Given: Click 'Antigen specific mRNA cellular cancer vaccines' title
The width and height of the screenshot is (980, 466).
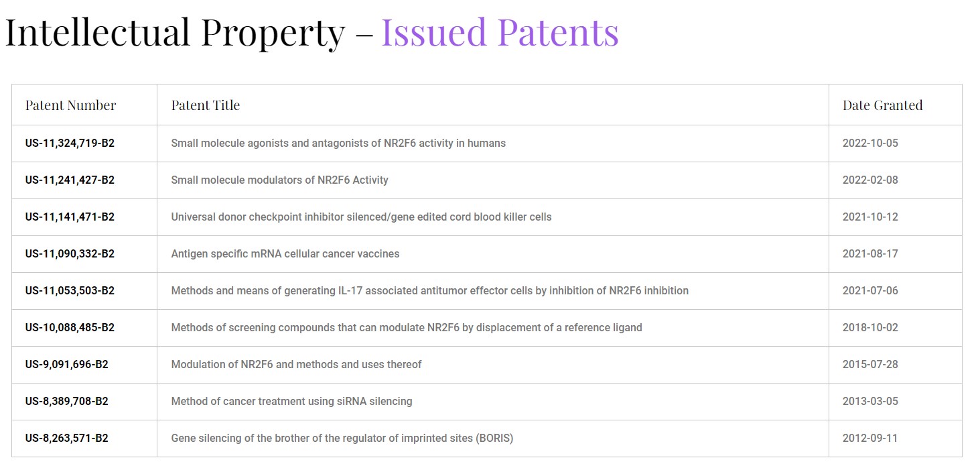Looking at the screenshot, I should [x=285, y=253].
